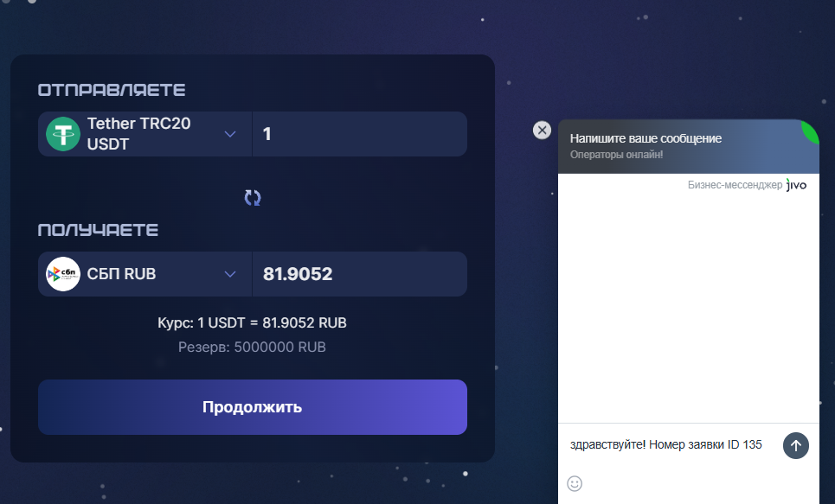Click the Бизнес-мессенджер link text
The width and height of the screenshot is (835, 504).
(735, 185)
